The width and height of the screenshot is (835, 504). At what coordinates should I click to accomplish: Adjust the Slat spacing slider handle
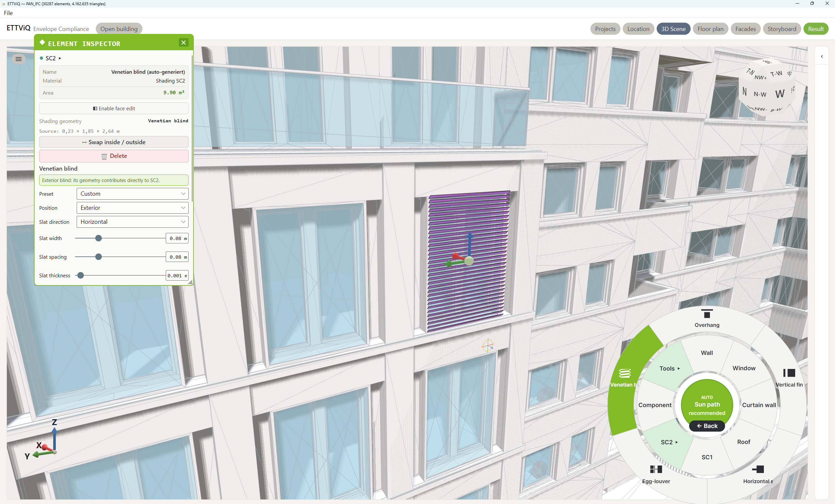point(99,257)
